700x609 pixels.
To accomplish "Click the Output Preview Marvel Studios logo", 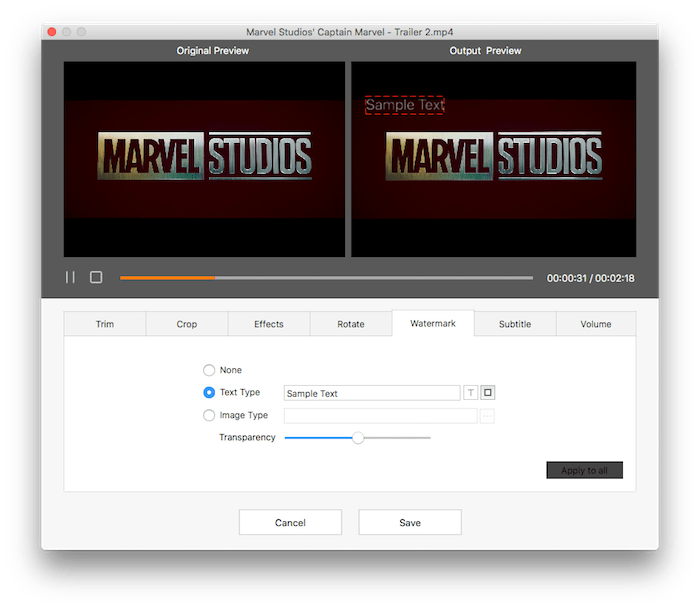I will [x=494, y=156].
